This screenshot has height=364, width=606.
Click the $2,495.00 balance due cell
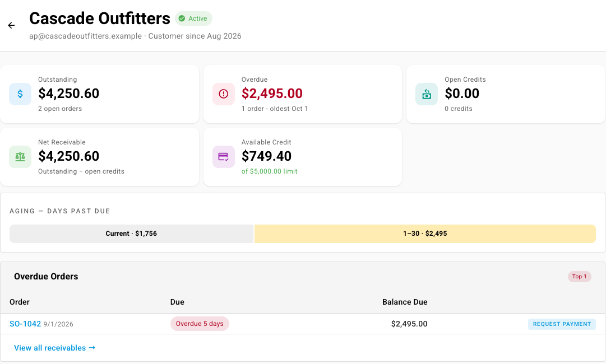409,324
